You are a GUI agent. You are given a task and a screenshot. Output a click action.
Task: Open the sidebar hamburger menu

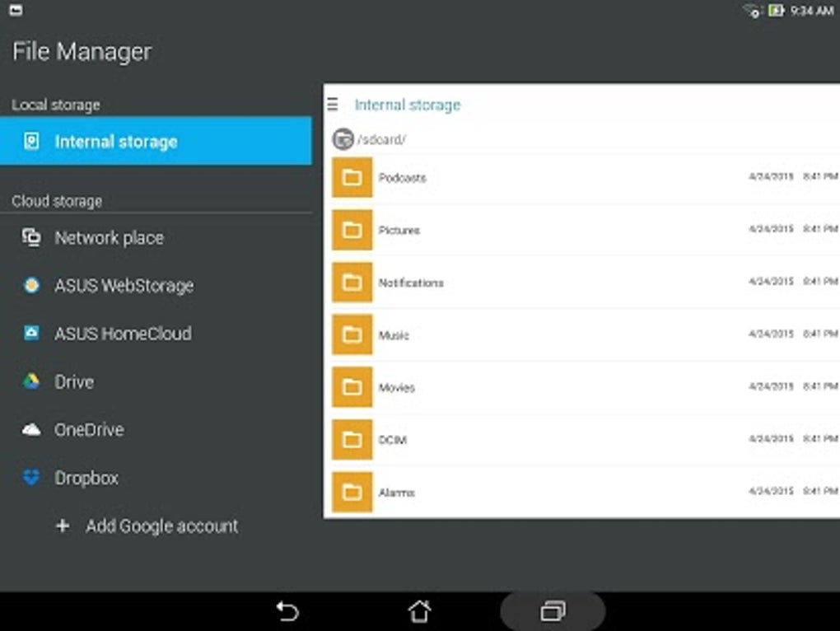click(332, 105)
